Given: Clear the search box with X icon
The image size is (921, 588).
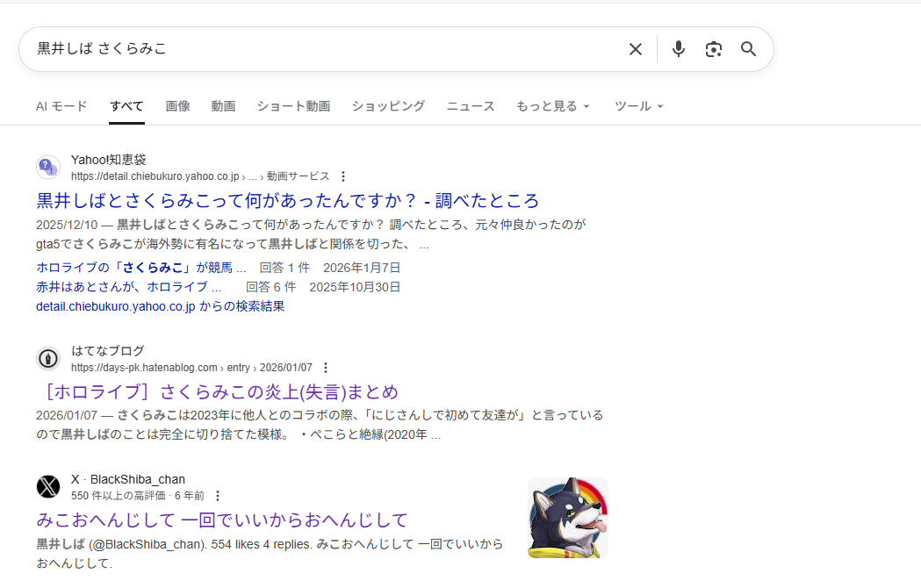Looking at the screenshot, I should tap(635, 49).
